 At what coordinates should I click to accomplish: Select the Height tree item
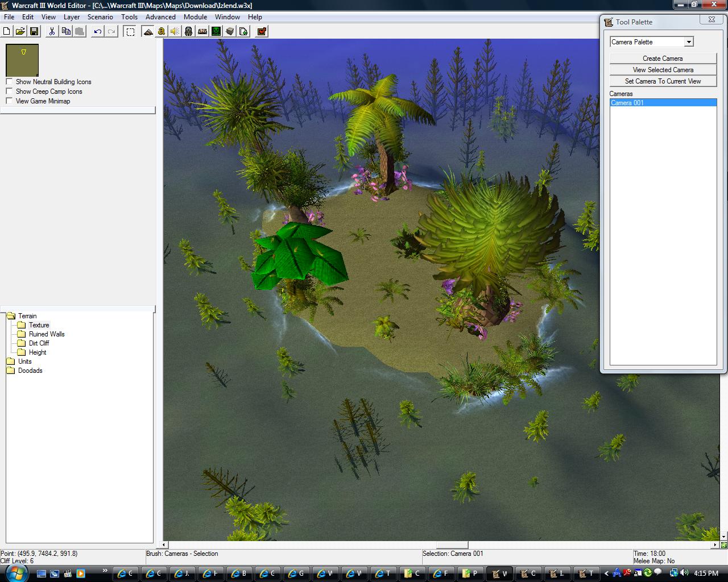tap(38, 352)
